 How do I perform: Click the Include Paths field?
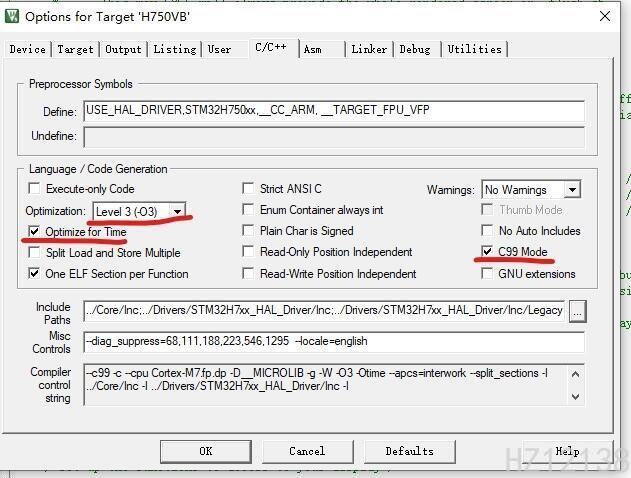pyautogui.click(x=324, y=311)
